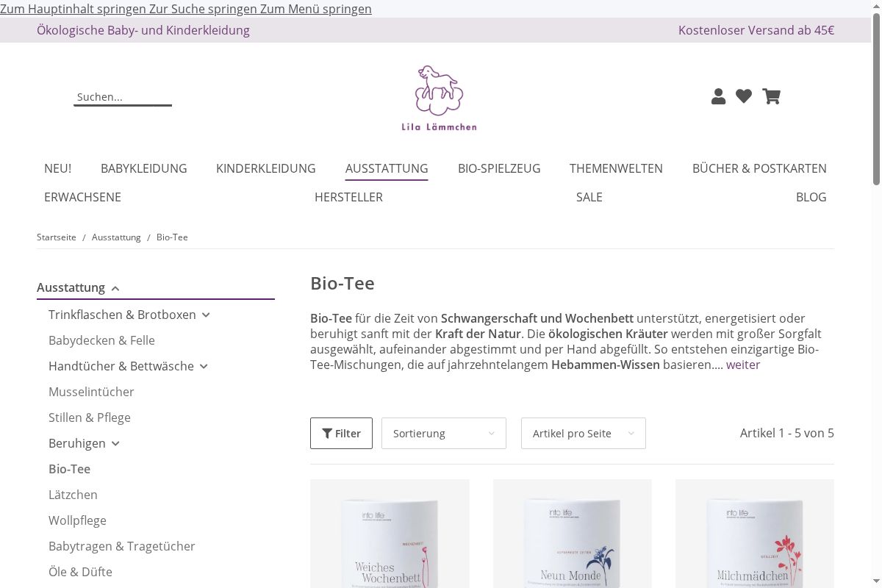Go to the SALE menu item
Screen dimensions: 882x588
[x=589, y=197]
